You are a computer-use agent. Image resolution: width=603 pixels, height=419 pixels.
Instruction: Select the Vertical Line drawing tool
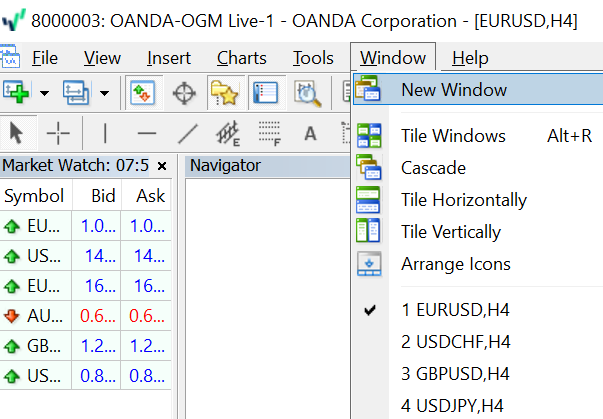tap(105, 133)
